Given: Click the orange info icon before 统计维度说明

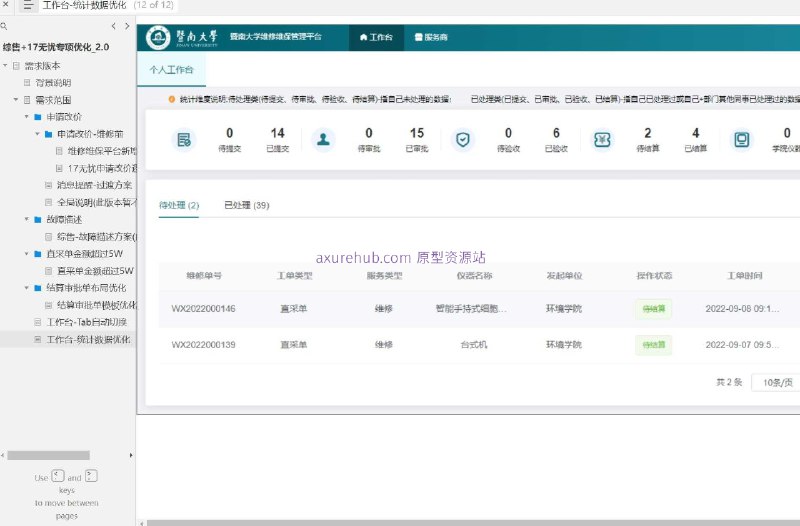Looking at the screenshot, I should pos(171,99).
